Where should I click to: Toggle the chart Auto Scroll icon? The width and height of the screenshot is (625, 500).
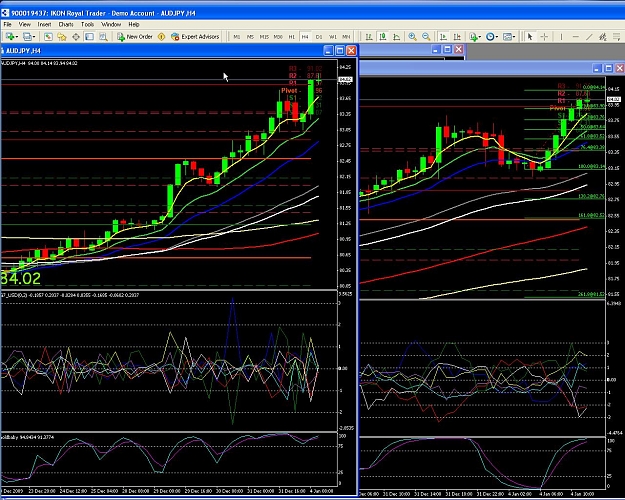443,37
